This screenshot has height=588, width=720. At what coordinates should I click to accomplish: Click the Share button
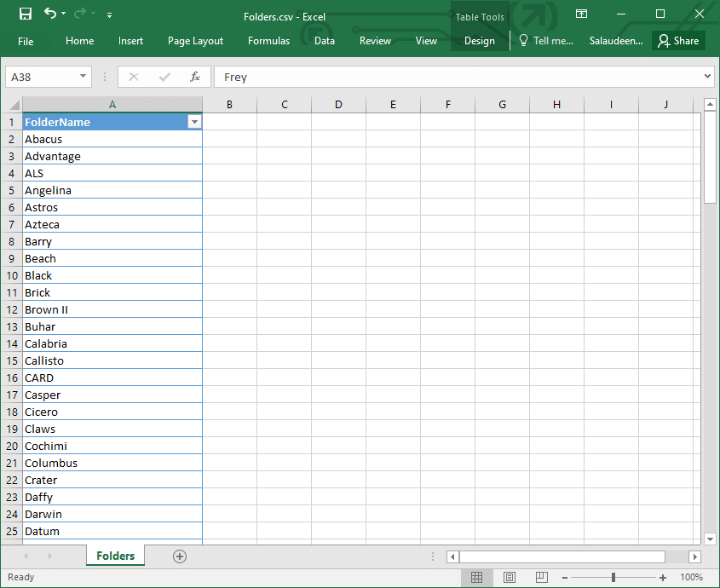point(678,40)
